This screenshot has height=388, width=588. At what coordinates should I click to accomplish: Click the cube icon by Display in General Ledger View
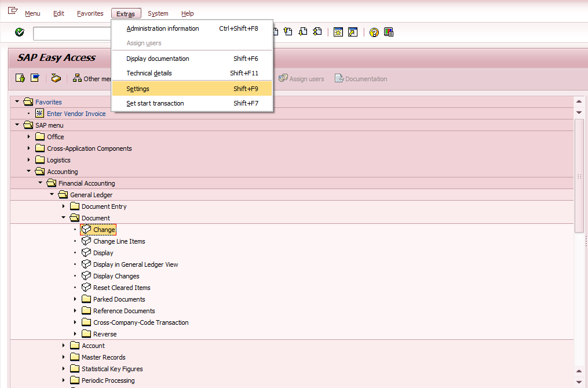coord(86,264)
